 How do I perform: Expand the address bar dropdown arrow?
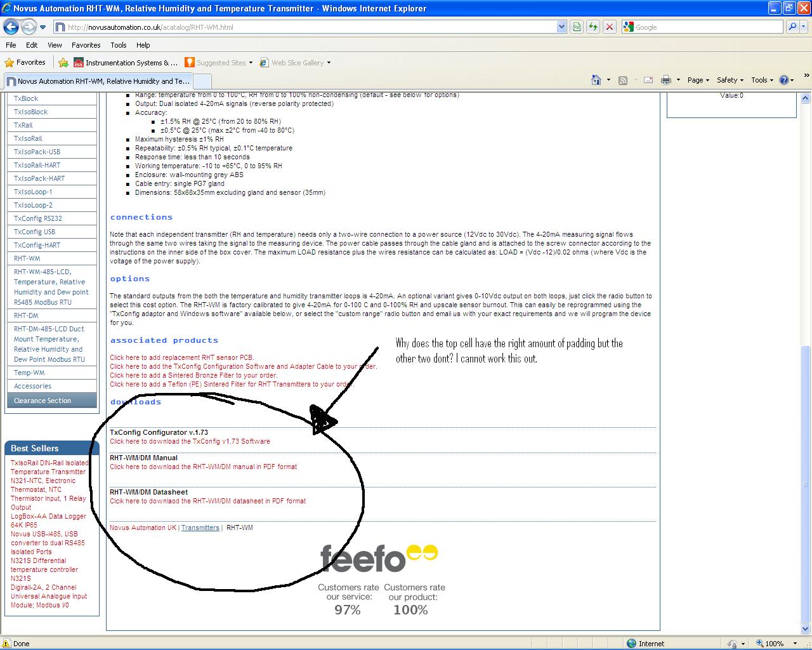tap(561, 27)
